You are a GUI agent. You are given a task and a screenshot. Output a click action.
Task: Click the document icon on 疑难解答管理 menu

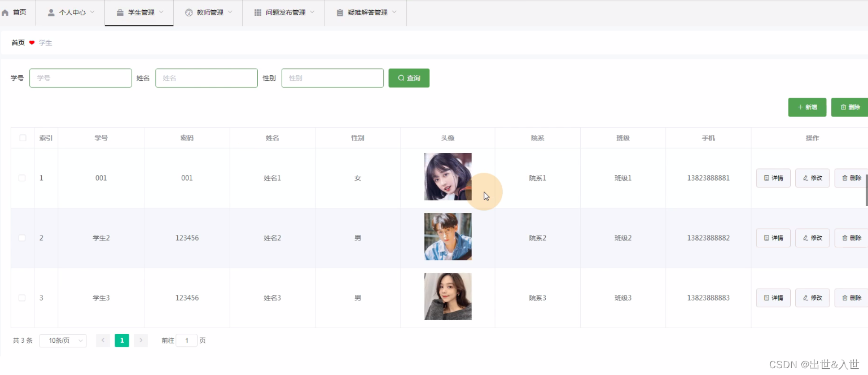point(339,11)
